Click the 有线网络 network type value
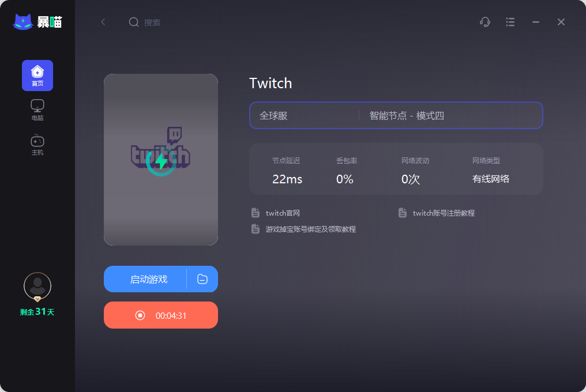Viewport: 586px width, 392px height. click(491, 179)
